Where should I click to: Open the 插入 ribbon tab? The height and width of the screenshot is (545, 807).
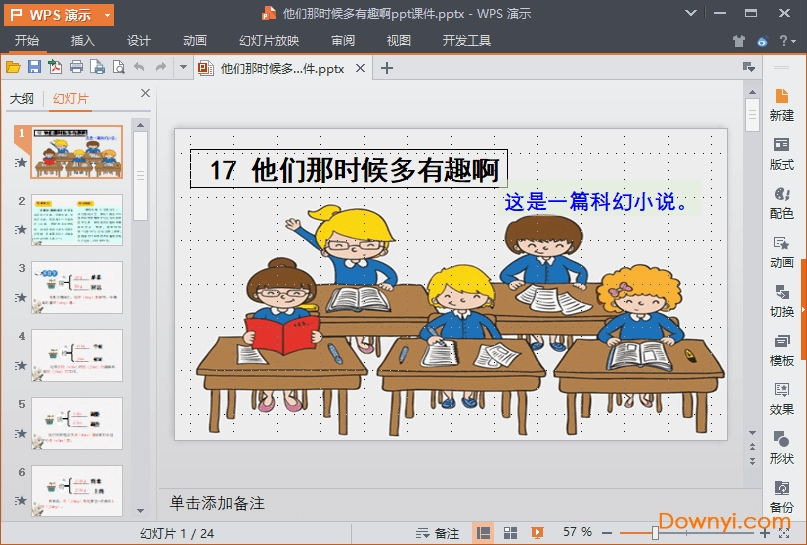(x=82, y=40)
